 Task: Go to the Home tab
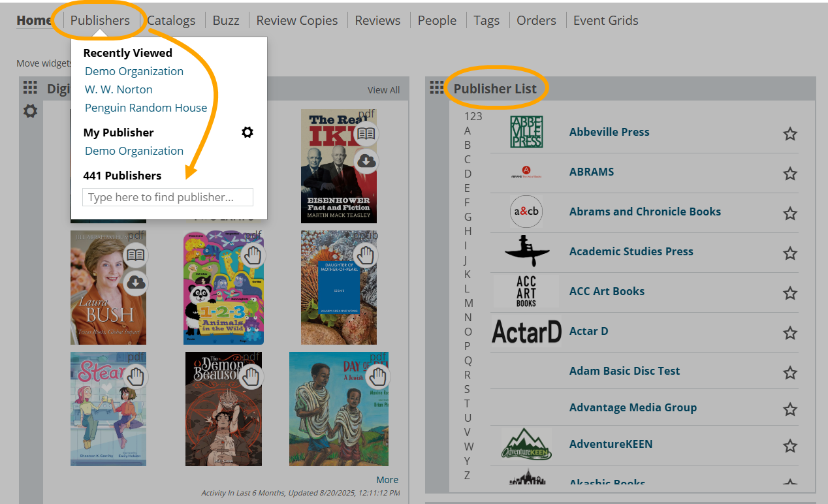34,20
